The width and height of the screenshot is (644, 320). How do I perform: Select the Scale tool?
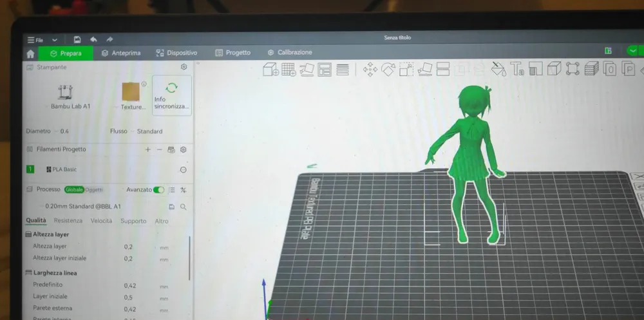click(406, 70)
